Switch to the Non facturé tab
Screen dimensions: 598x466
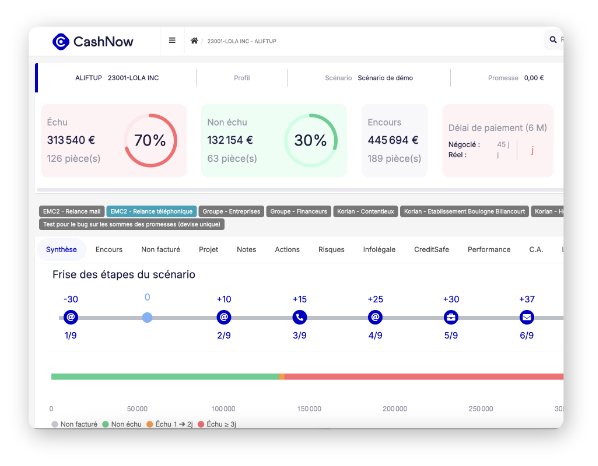point(161,249)
